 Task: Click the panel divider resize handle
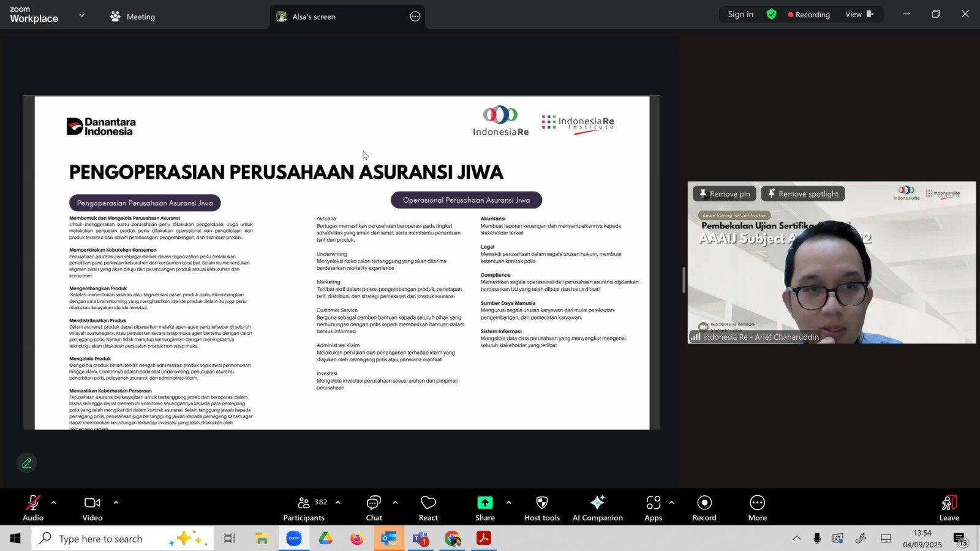684,280
